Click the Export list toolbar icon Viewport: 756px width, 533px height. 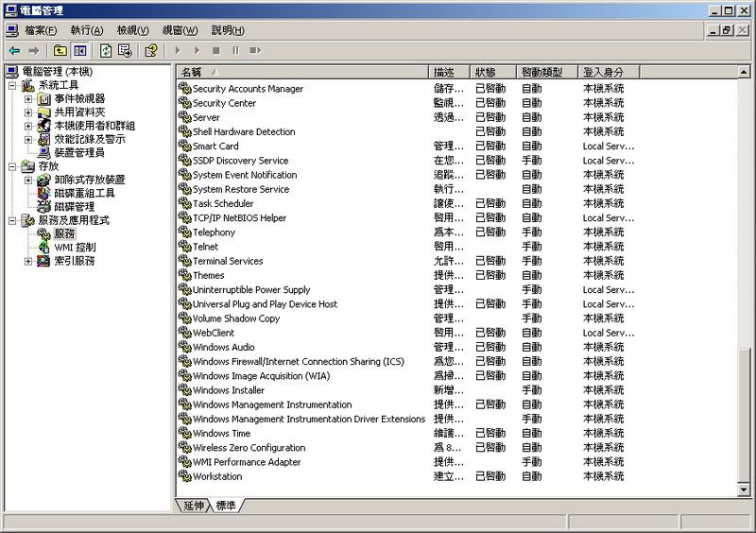coord(125,50)
